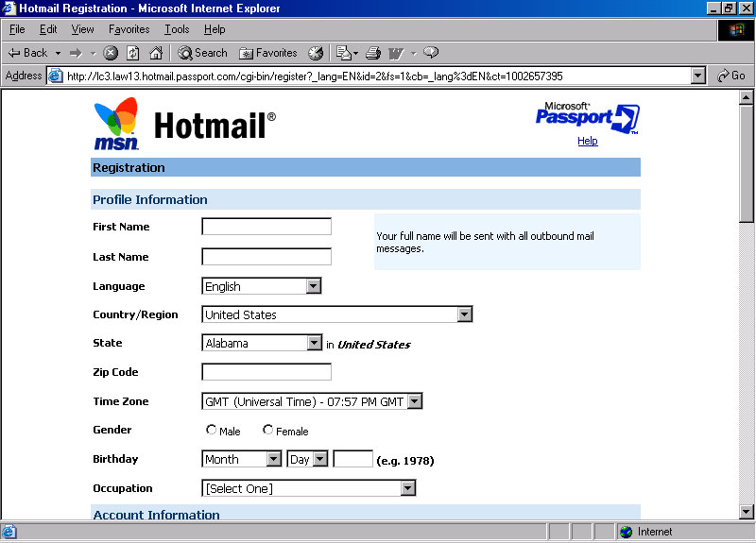
Task: Click the vertical scrollbar up arrow
Action: 746,98
